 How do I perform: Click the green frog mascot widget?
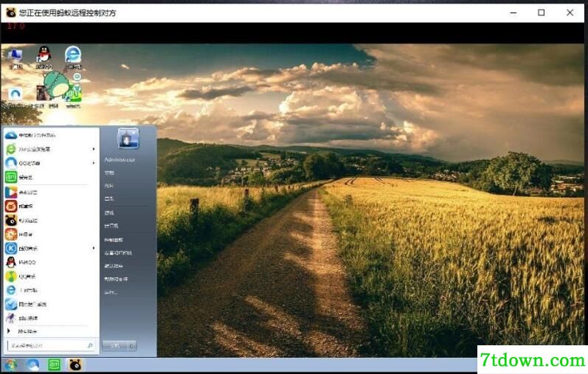(56, 84)
